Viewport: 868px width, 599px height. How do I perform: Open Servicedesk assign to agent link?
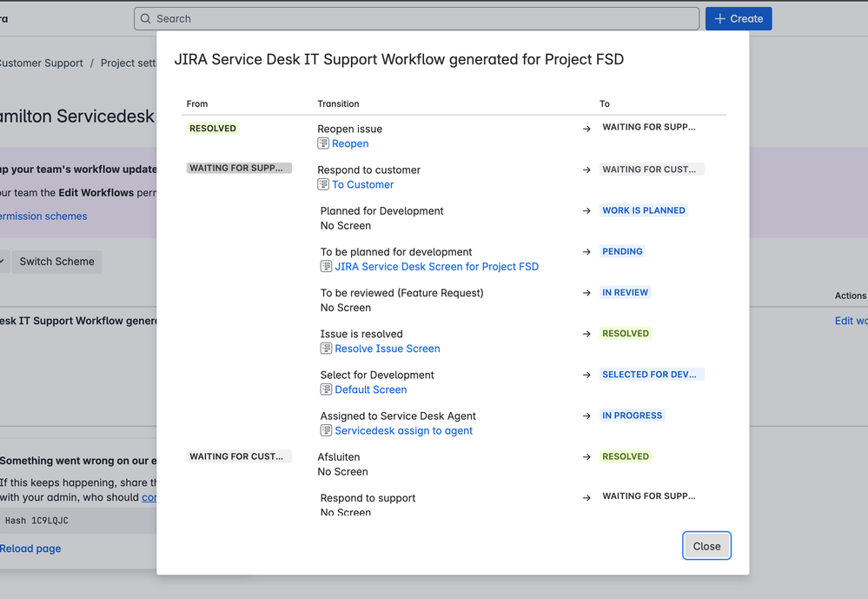point(403,430)
